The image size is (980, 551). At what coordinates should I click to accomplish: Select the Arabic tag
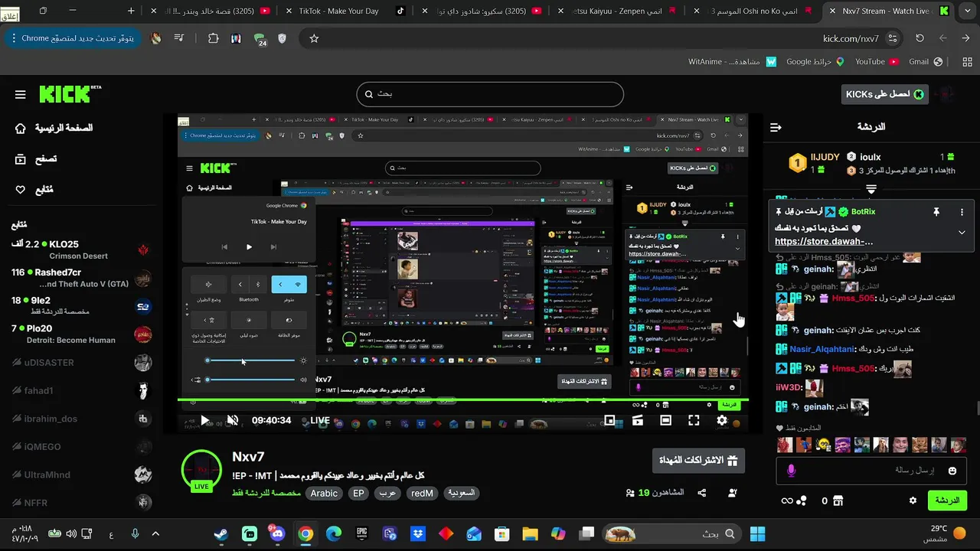click(324, 494)
